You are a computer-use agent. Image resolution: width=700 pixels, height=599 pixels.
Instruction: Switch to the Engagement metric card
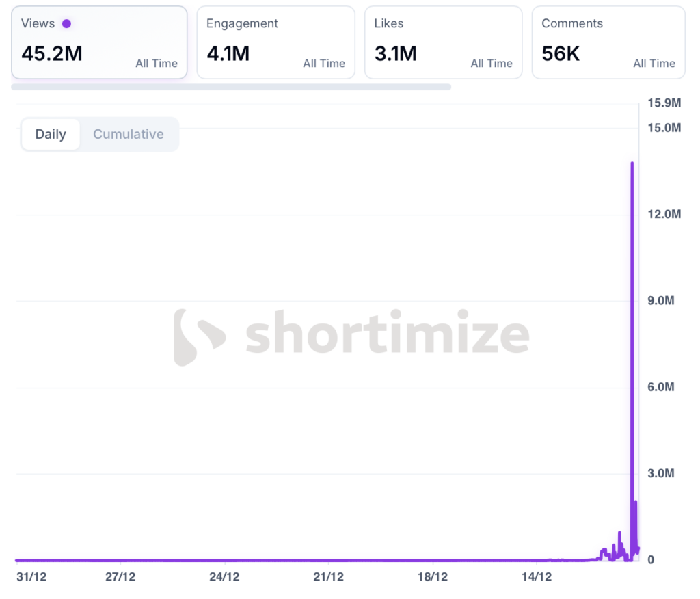coord(275,42)
